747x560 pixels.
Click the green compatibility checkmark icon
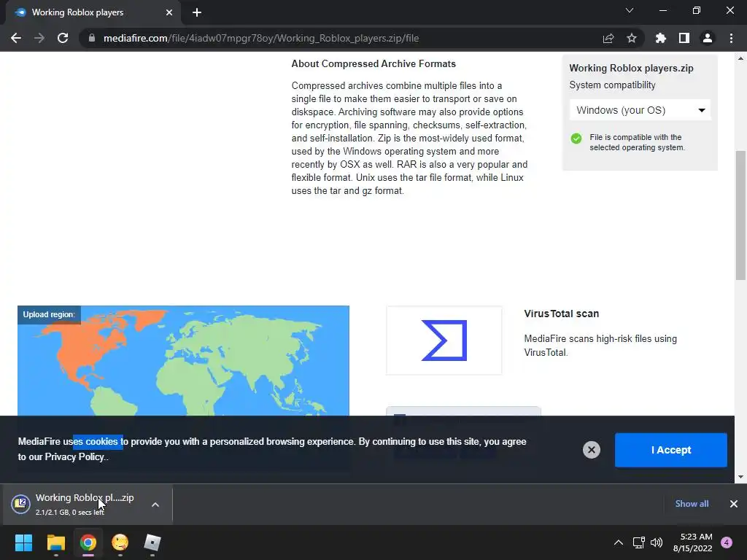tap(576, 138)
